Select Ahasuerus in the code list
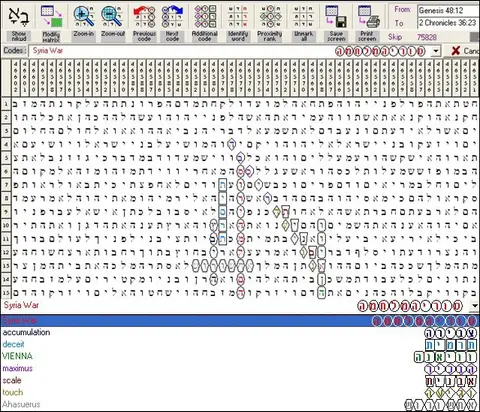Screen dimensions: 480x412 [21, 404]
